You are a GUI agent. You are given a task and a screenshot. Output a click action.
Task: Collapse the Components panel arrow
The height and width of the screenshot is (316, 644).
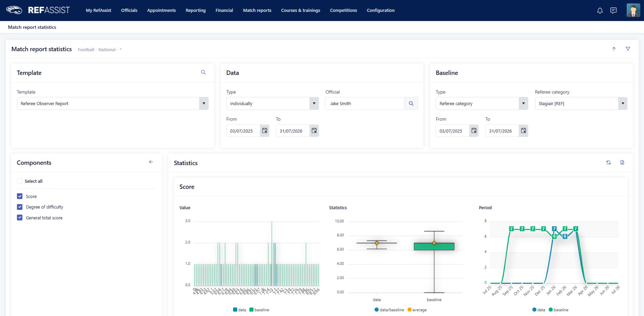(151, 162)
